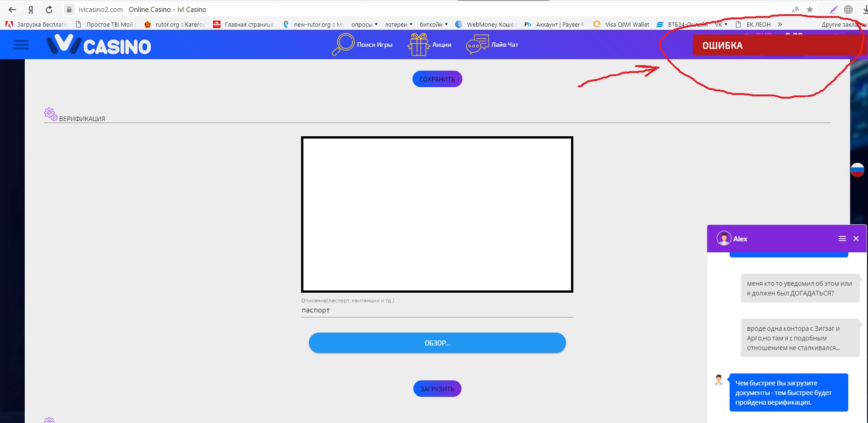This screenshot has width=868, height=423.
Task: Expand the 'опросы' bookmarks folder
Action: click(x=365, y=24)
